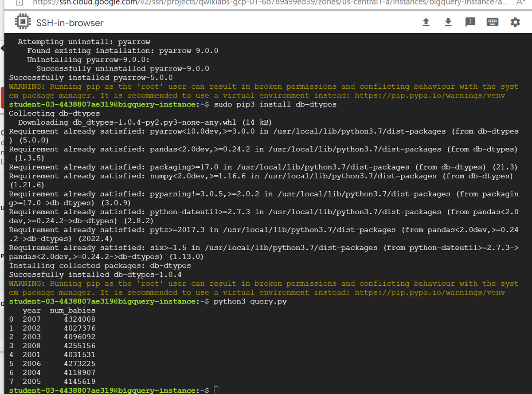Click the terminal cursor at the last prompt
The image size is (532, 394).
pos(216,390)
